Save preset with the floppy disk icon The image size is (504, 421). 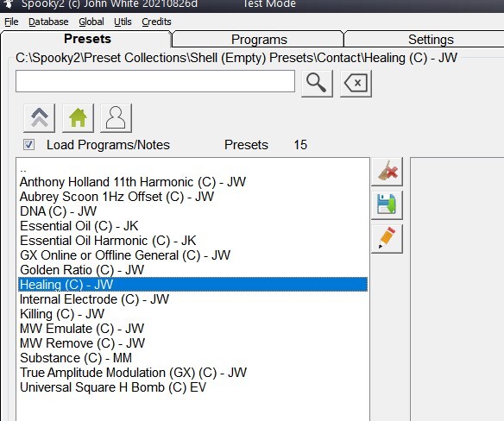[x=387, y=205]
